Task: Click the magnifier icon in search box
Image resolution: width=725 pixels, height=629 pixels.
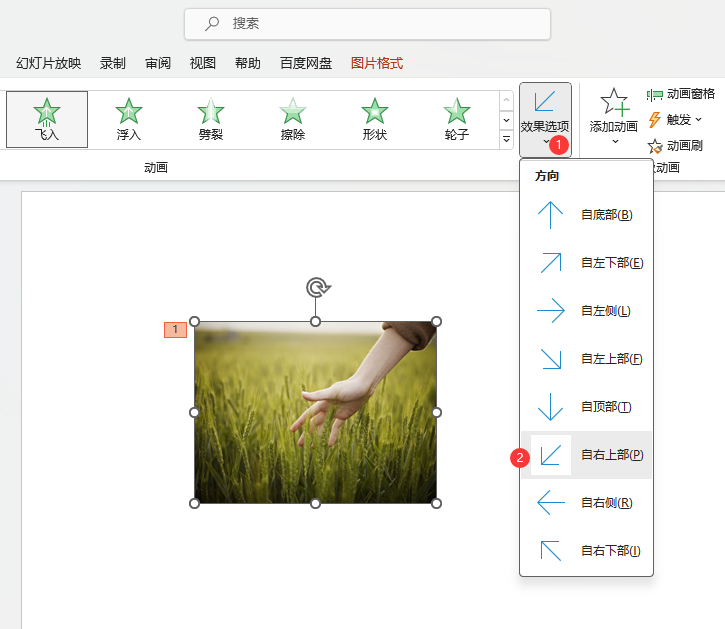Action: (x=212, y=24)
